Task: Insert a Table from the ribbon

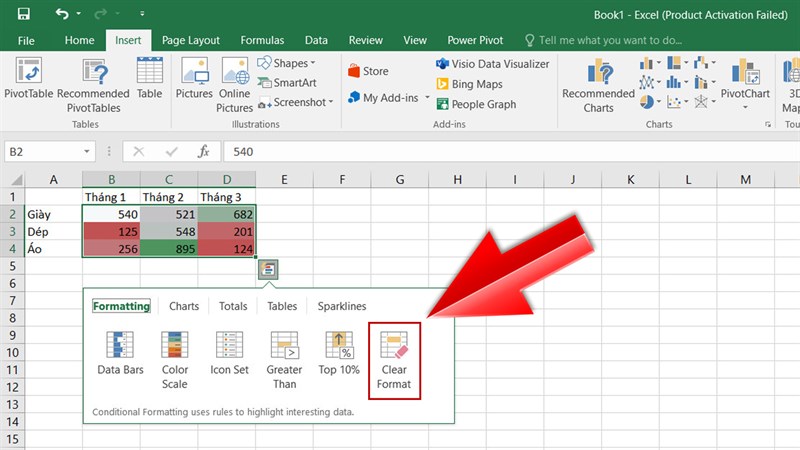Action: (x=149, y=78)
